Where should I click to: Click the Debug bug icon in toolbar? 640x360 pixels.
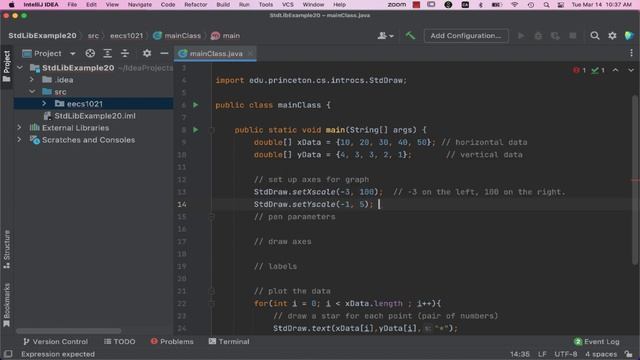tap(538, 36)
